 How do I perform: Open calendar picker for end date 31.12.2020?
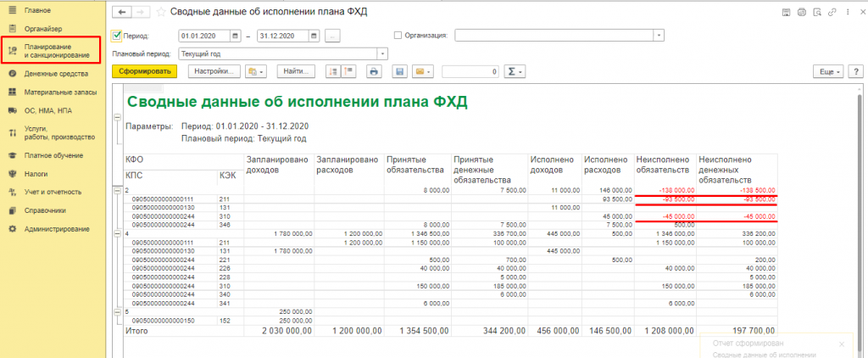click(314, 36)
